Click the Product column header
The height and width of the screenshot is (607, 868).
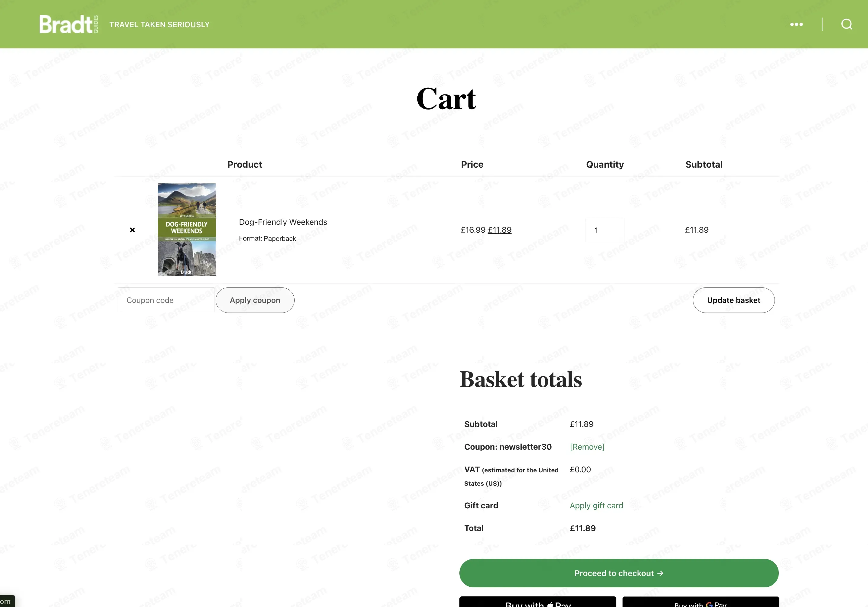[x=245, y=165]
